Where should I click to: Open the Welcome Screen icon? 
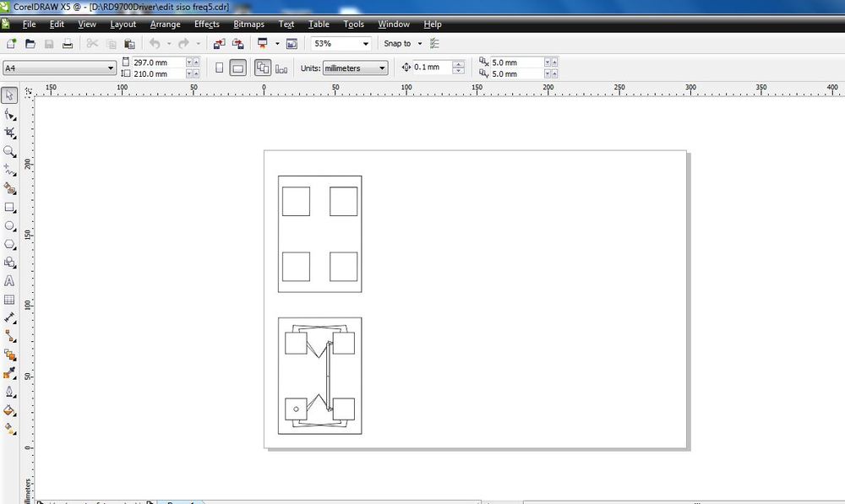pyautogui.click(x=292, y=44)
